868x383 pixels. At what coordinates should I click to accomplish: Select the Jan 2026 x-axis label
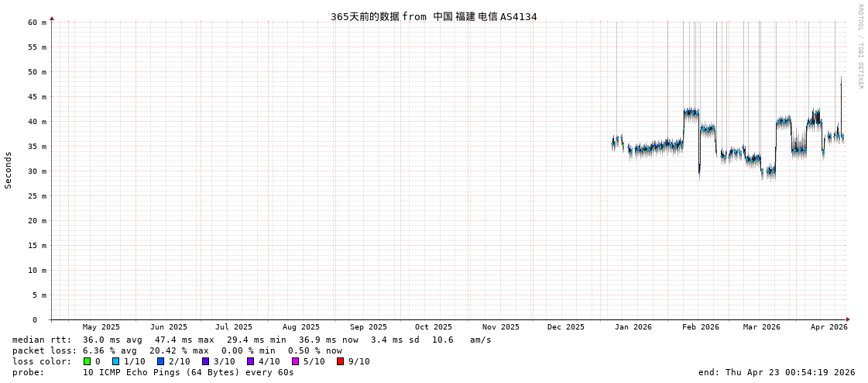(x=633, y=327)
